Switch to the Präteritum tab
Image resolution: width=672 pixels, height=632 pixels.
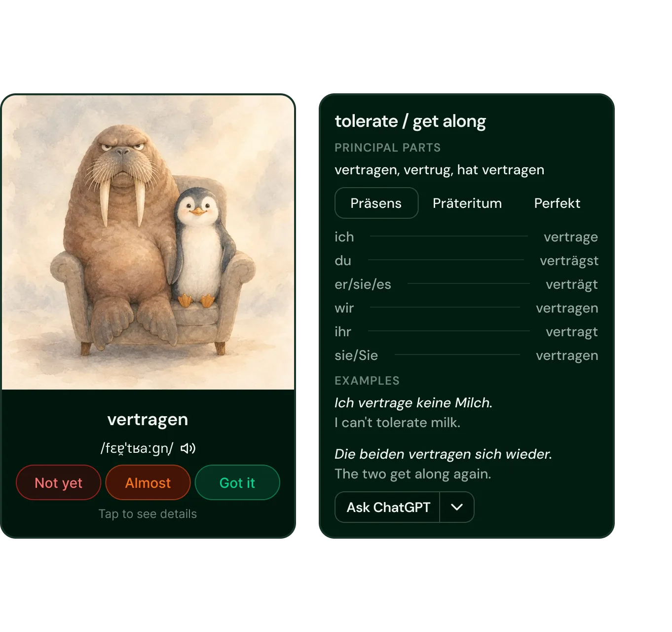[x=467, y=203]
